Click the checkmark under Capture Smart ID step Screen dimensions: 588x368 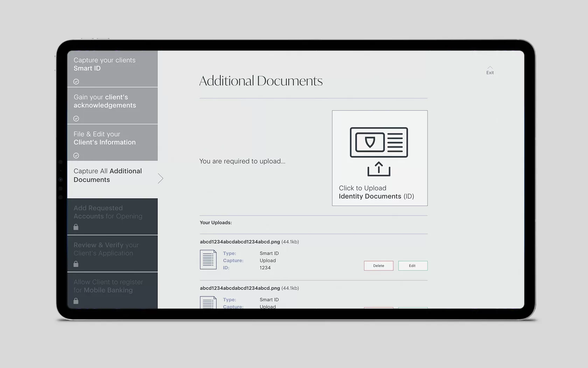point(76,82)
